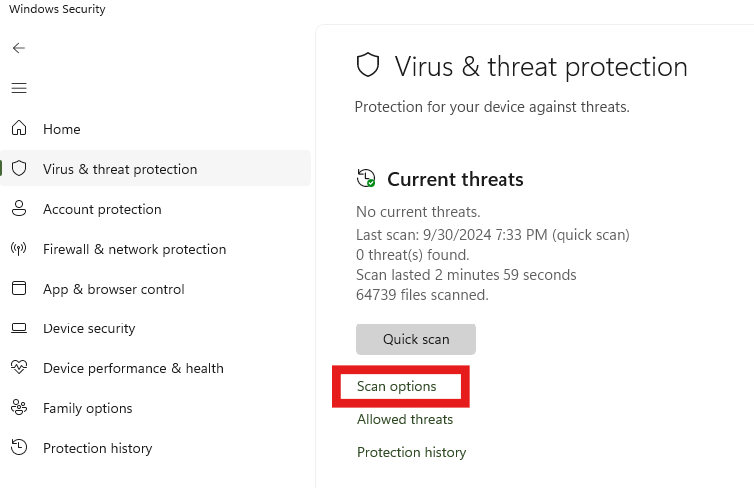Open the hamburger navigation menu
The image size is (754, 488).
tap(19, 88)
